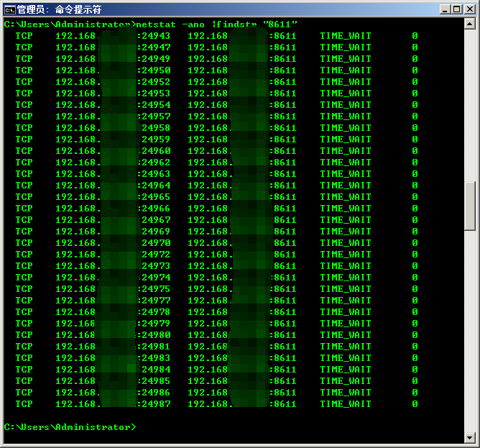
Task: Click the findstr "8611" command text
Action: tap(257, 24)
